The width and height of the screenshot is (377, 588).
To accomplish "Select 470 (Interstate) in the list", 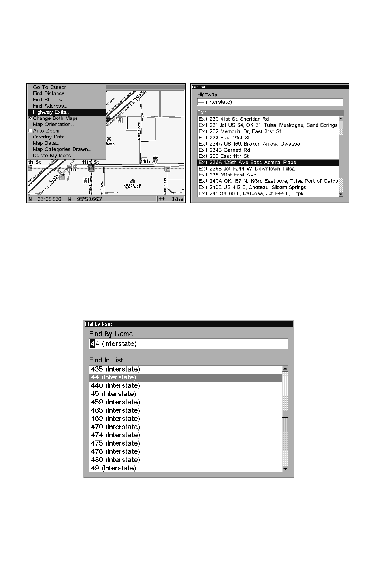I will coord(186,427).
